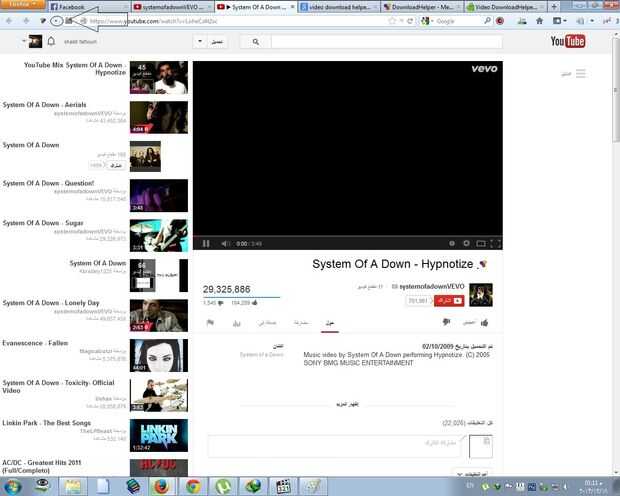
Task: Open System Of A Down - Question! thumbnail
Action: (x=159, y=195)
